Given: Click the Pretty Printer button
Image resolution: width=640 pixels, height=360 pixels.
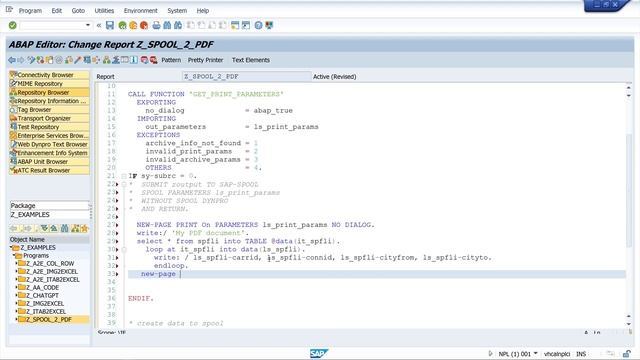Looking at the screenshot, I should 205,60.
